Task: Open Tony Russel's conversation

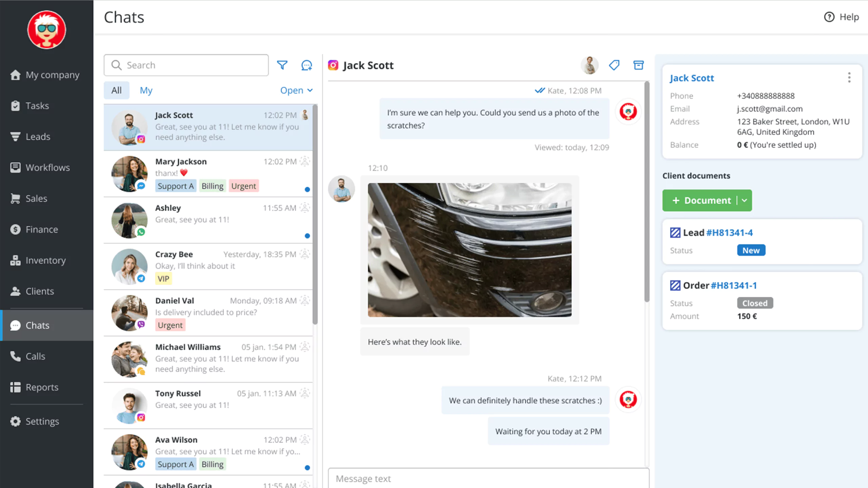Action: (x=208, y=406)
